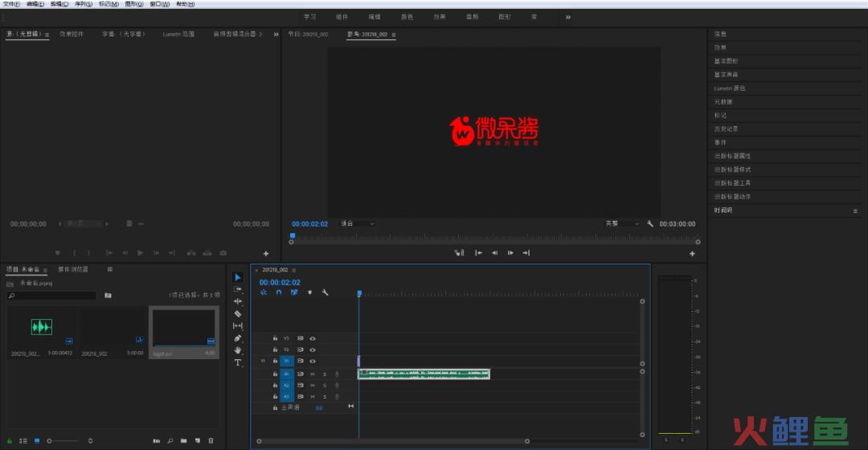868x450 pixels.
Task: Click the master track expand meter icon
Action: tap(350, 407)
